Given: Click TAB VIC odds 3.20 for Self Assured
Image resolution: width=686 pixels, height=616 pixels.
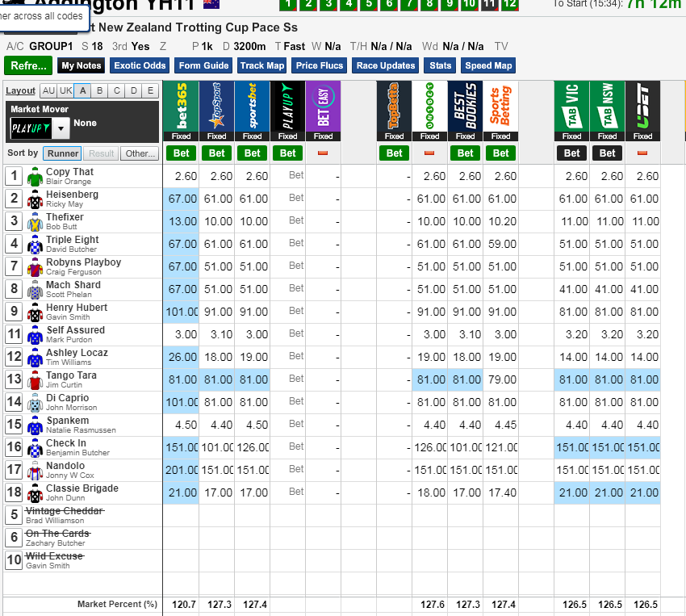Looking at the screenshot, I should point(576,335).
